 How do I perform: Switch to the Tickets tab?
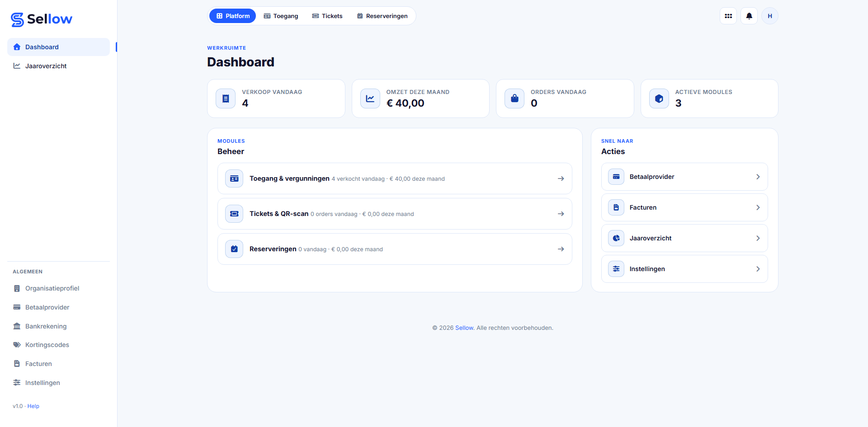tap(327, 16)
